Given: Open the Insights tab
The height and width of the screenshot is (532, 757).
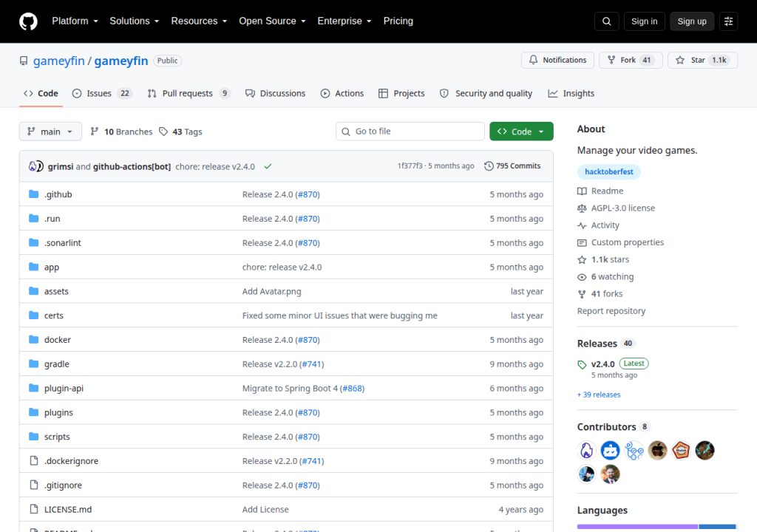Looking at the screenshot, I should pyautogui.click(x=571, y=93).
